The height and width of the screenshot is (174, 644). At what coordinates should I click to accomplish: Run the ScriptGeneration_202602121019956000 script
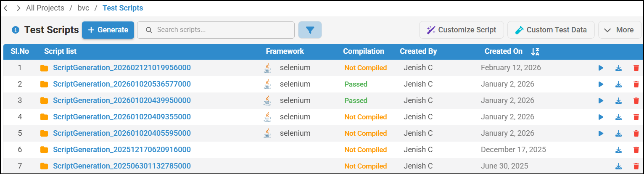[x=601, y=68]
